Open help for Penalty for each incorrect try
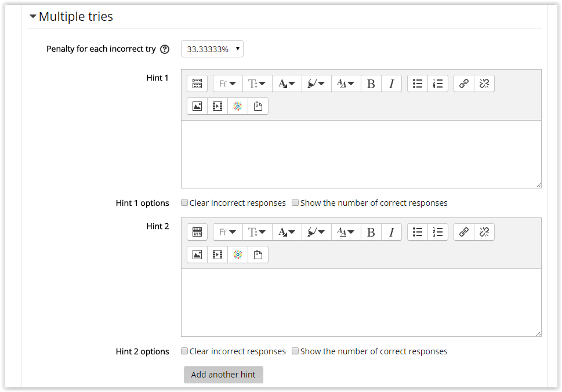Viewport: 562px width, 392px height. [165, 49]
